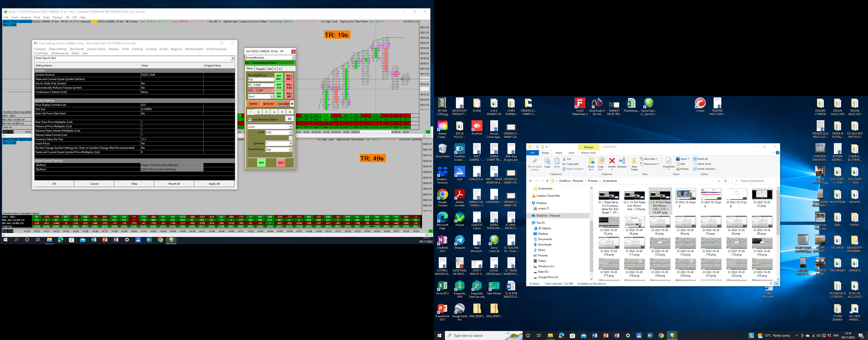868x340 pixels.
Task: Go up one folder level in Explorer
Action: [547, 181]
